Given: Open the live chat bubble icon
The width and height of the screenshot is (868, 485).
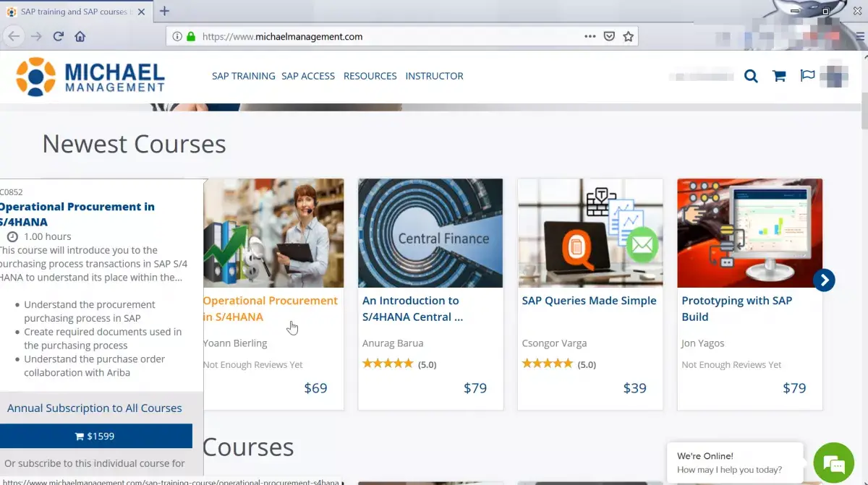Looking at the screenshot, I should click(834, 463).
